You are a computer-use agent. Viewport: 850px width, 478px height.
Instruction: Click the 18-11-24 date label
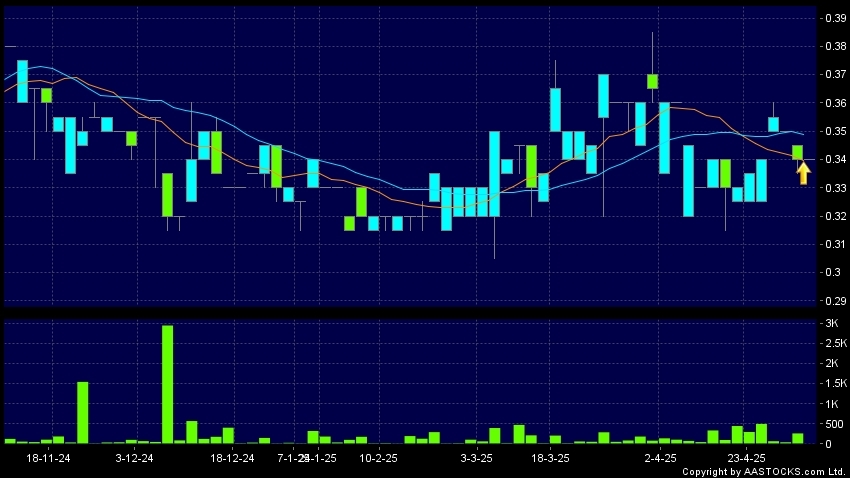[48, 458]
